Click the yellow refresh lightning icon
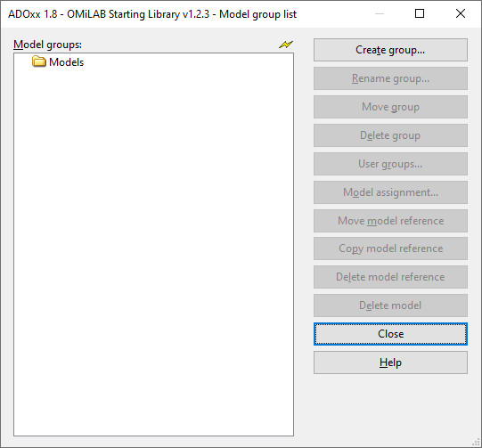 click(286, 45)
